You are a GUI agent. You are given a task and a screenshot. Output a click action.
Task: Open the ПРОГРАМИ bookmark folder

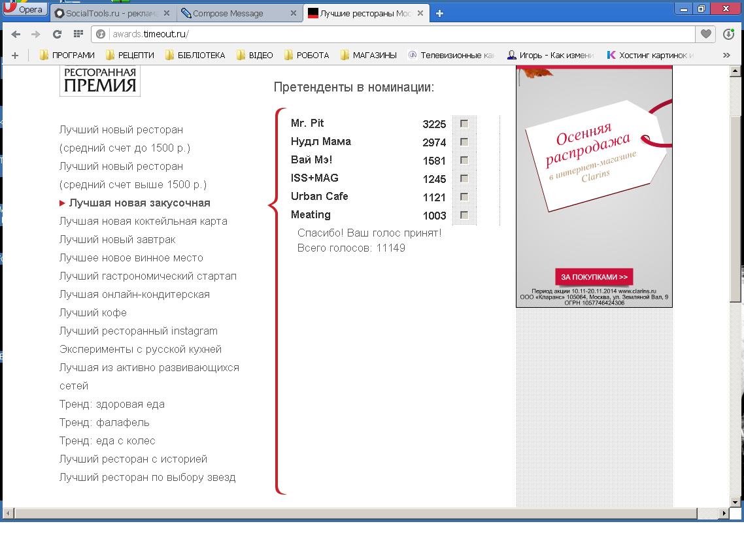coord(67,55)
